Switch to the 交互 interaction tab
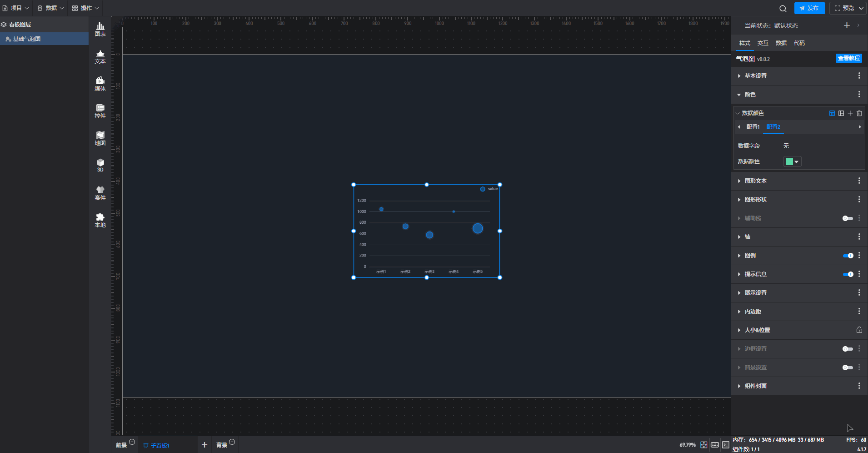Image resolution: width=868 pixels, height=453 pixels. pos(763,43)
